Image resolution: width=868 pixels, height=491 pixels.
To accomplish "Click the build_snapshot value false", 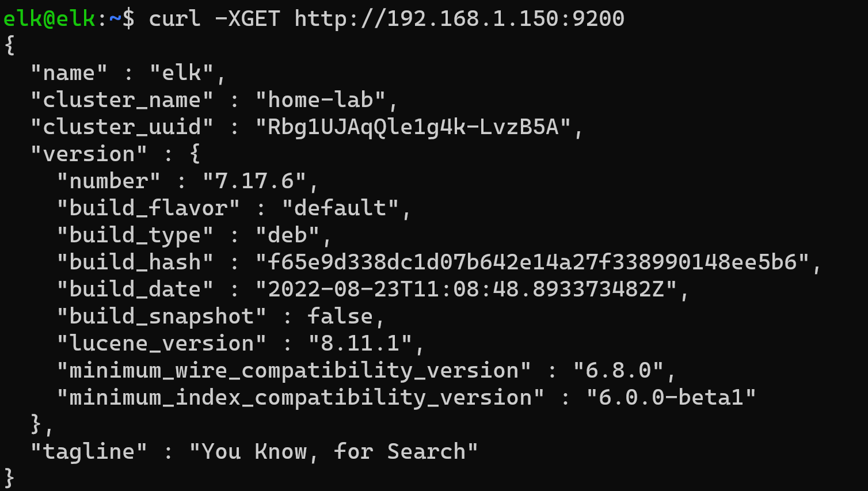I will [x=340, y=317].
